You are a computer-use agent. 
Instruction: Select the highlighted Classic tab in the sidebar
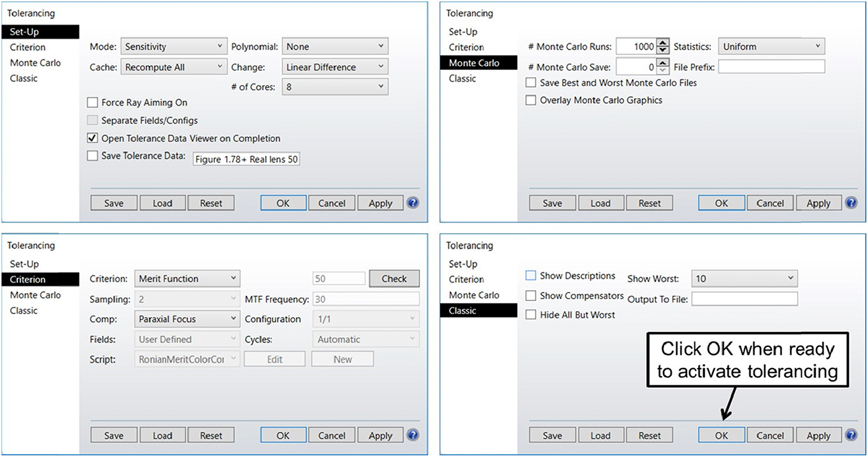[478, 310]
